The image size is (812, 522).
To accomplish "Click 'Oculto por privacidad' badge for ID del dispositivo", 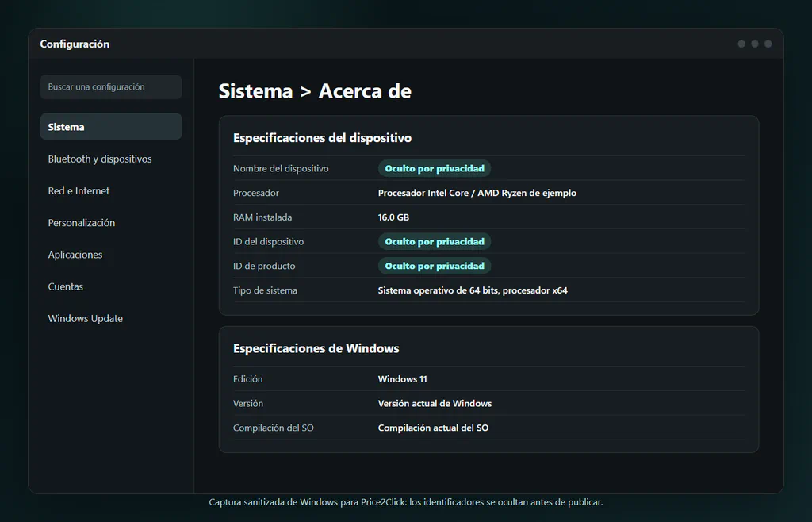I will tap(435, 241).
